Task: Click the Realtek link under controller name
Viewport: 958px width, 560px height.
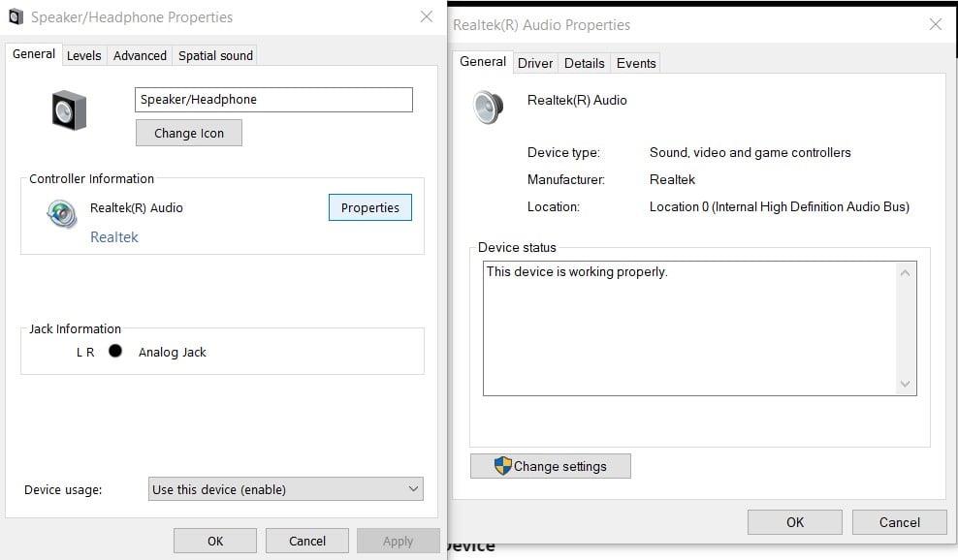Action: 114,236
